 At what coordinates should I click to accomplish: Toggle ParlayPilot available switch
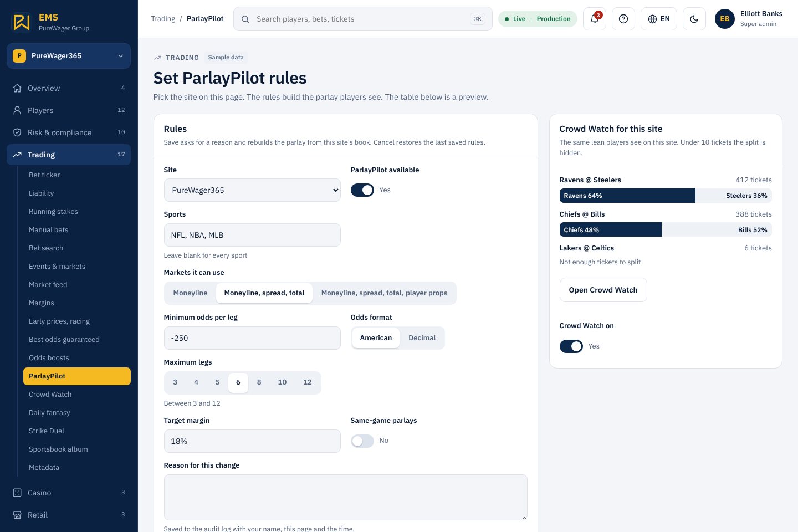pos(362,190)
